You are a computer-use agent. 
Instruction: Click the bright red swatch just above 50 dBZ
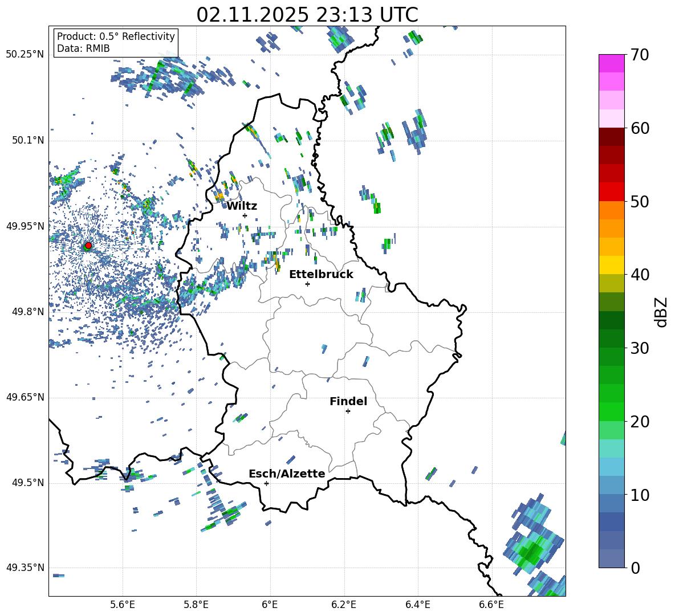[611, 192]
